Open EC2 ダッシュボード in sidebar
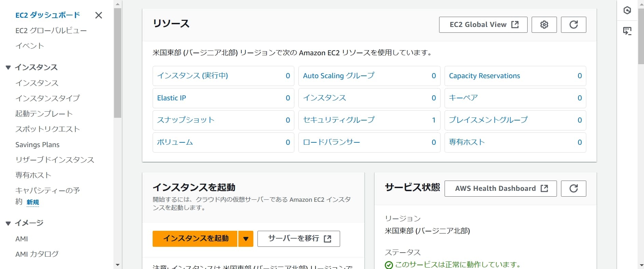 click(48, 15)
